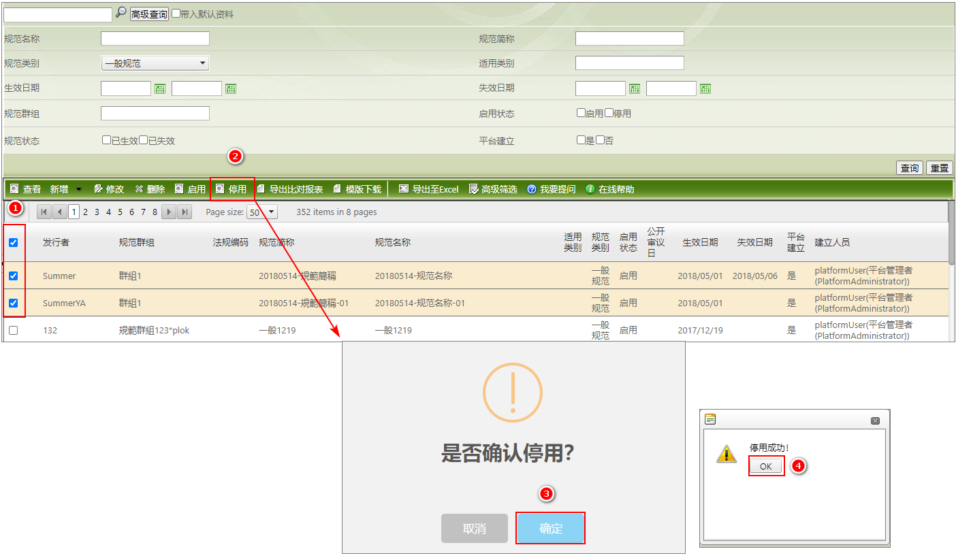This screenshot has width=956, height=560.
Task: Click the 规范名称 input field
Action: (x=155, y=39)
